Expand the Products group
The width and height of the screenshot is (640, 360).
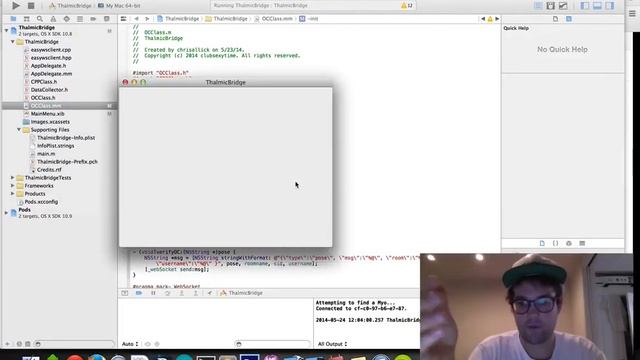tap(13, 194)
